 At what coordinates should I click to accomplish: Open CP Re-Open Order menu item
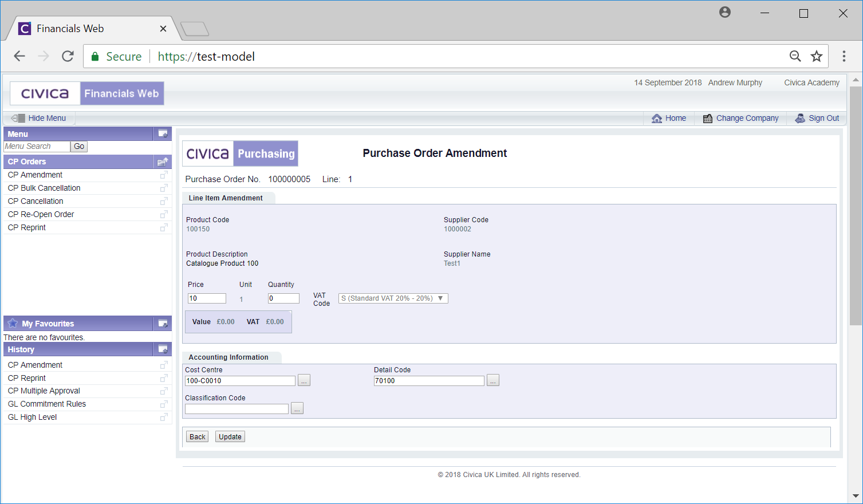41,214
